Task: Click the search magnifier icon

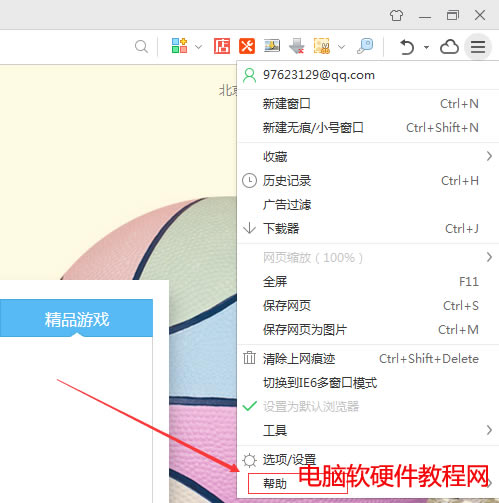Action: coord(141,46)
